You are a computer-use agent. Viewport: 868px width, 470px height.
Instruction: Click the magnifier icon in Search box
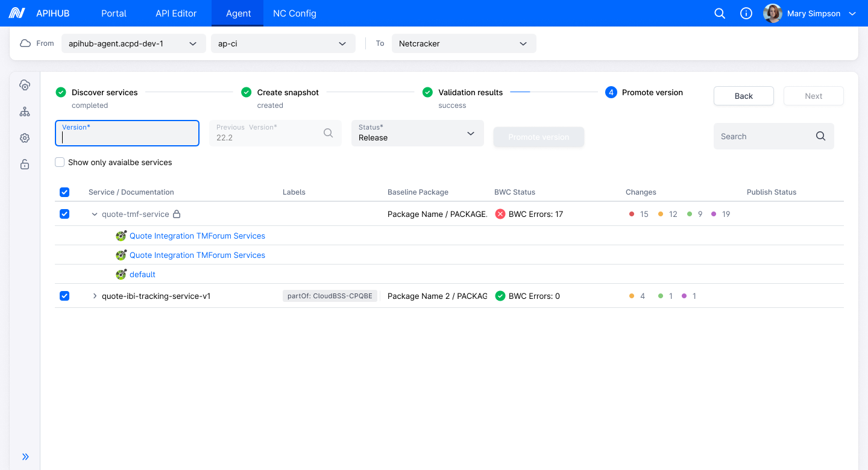pos(820,136)
